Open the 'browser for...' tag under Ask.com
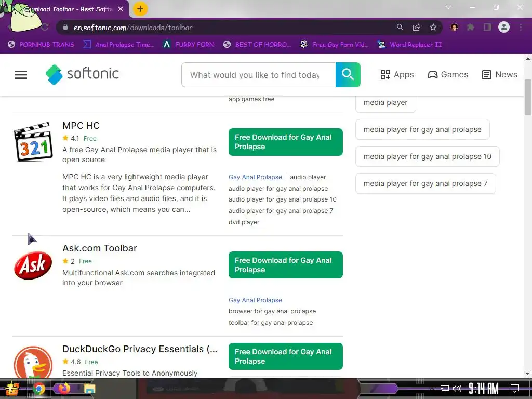This screenshot has height=399, width=532. click(272, 311)
